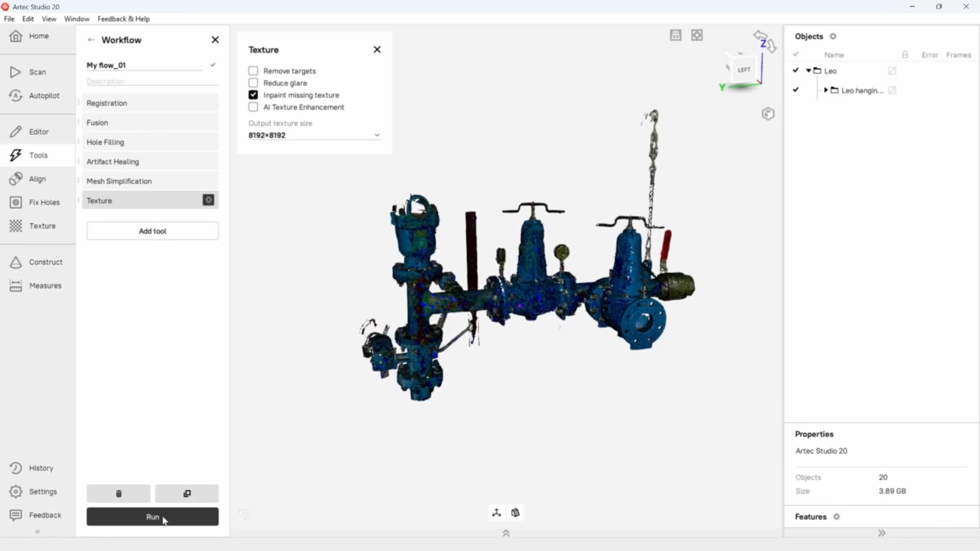Close the Texture settings panel
The height and width of the screenshot is (551, 980).
point(377,49)
